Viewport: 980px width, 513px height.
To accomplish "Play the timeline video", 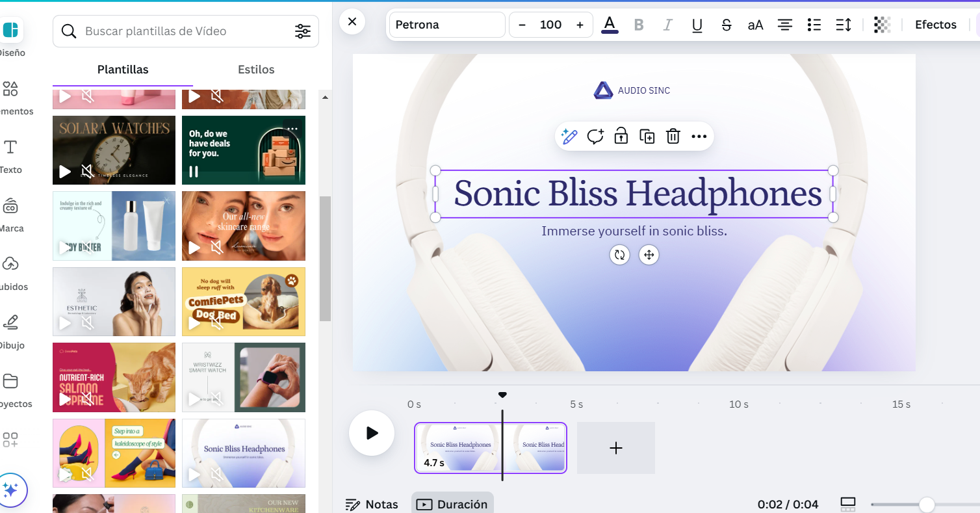I will tap(372, 432).
